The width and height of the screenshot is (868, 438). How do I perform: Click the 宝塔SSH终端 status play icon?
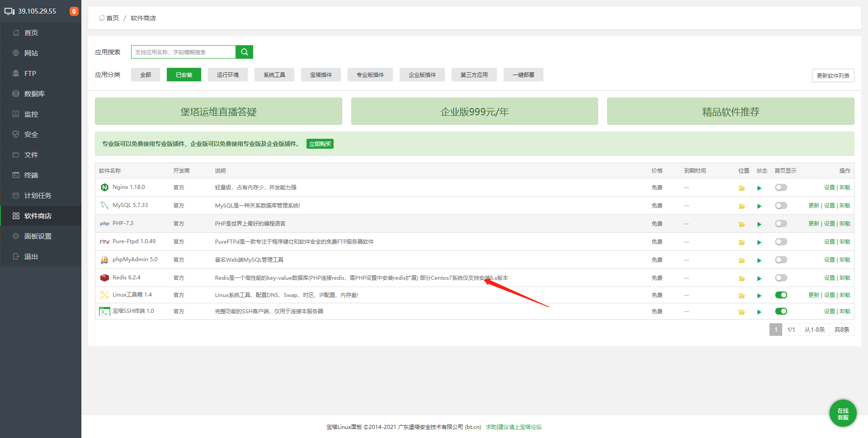click(x=759, y=312)
